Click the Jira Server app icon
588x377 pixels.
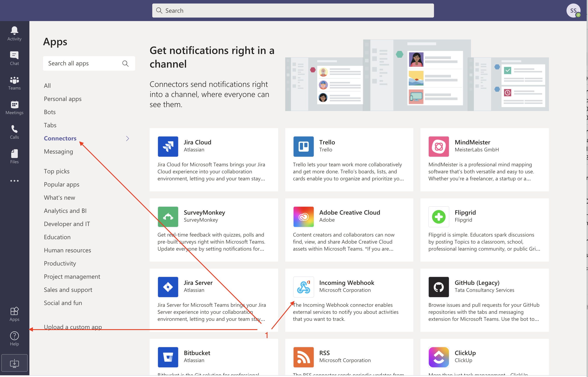(x=168, y=287)
